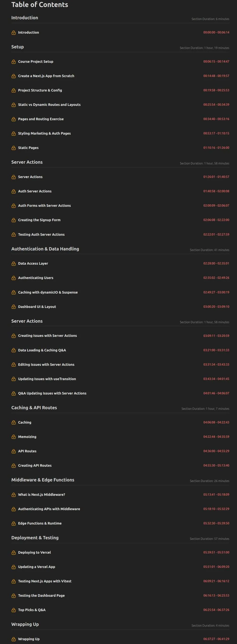Click lock icon next to Data Access Layer
The height and width of the screenshot is (644, 237).
click(x=14, y=264)
